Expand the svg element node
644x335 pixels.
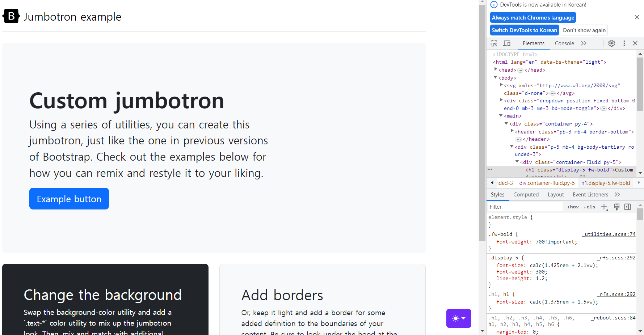501,85
